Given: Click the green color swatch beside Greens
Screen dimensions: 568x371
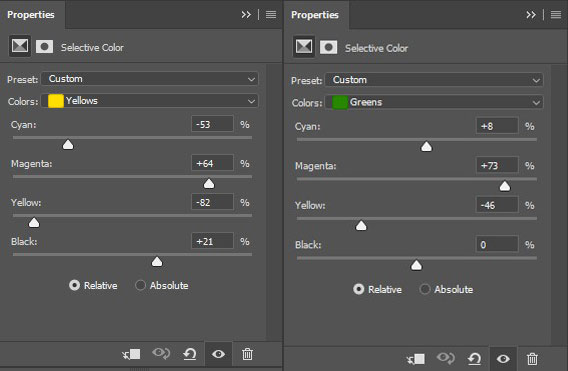Looking at the screenshot, I should click(x=340, y=102).
